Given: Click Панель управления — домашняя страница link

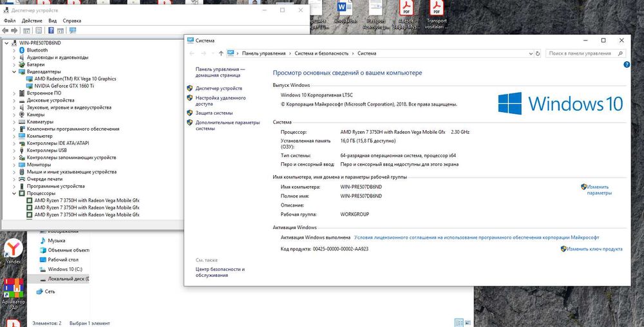Looking at the screenshot, I should click(220, 73).
